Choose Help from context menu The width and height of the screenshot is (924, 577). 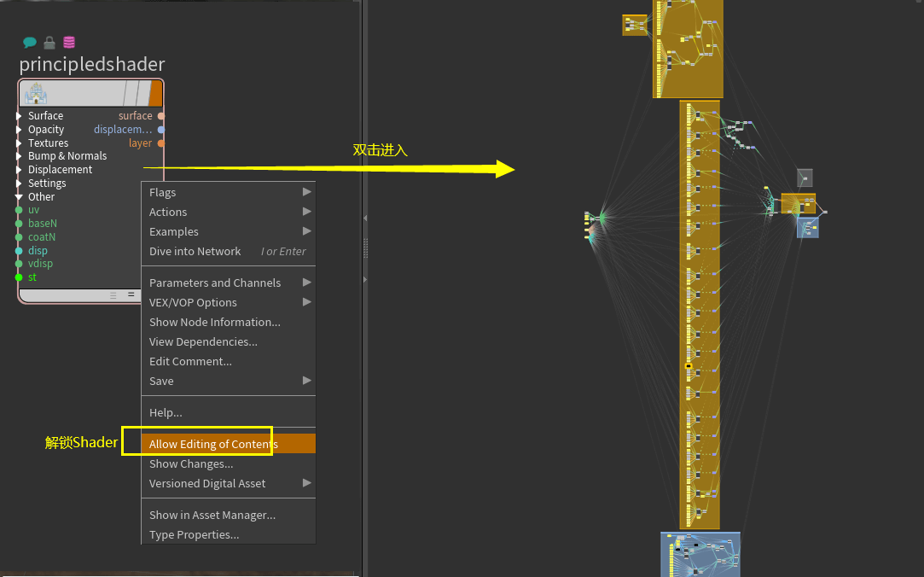pyautogui.click(x=229, y=412)
